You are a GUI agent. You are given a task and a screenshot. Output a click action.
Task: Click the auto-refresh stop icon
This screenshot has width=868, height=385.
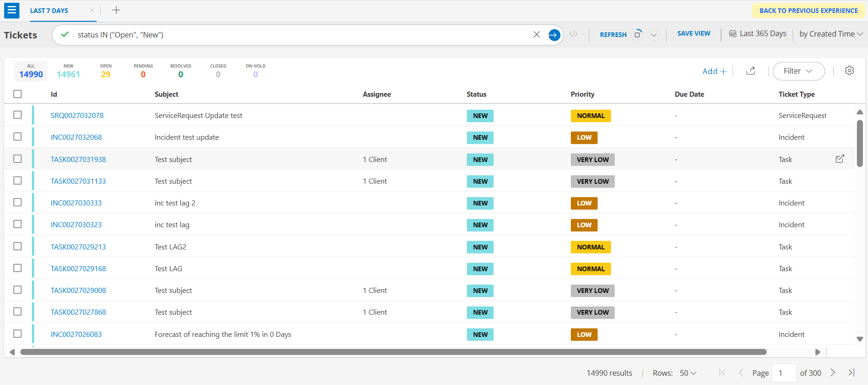(x=637, y=35)
